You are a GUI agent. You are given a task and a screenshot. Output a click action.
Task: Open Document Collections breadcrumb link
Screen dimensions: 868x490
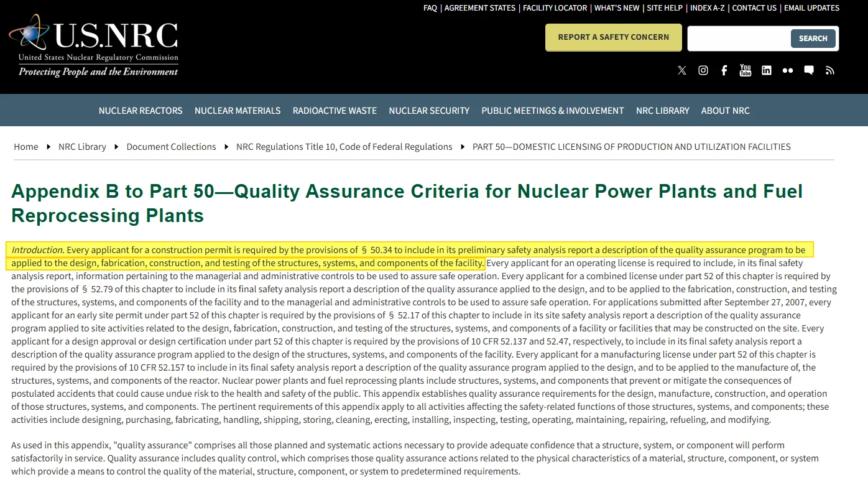click(x=171, y=147)
